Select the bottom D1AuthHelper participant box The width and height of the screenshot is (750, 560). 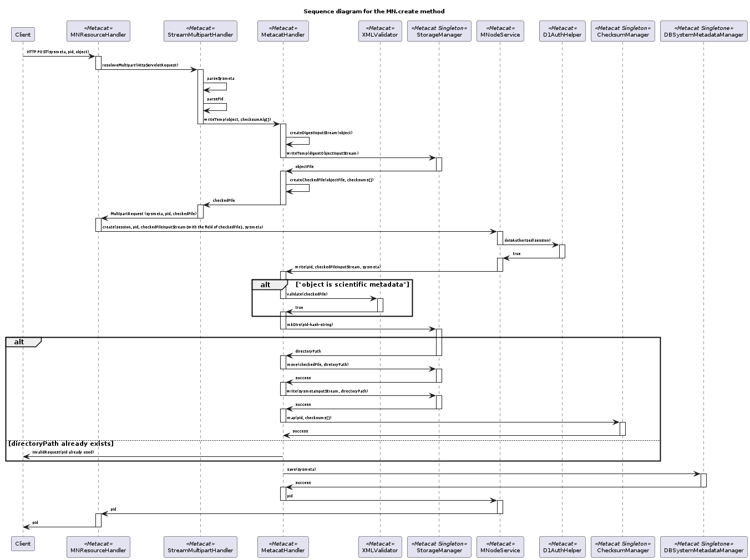point(562,547)
